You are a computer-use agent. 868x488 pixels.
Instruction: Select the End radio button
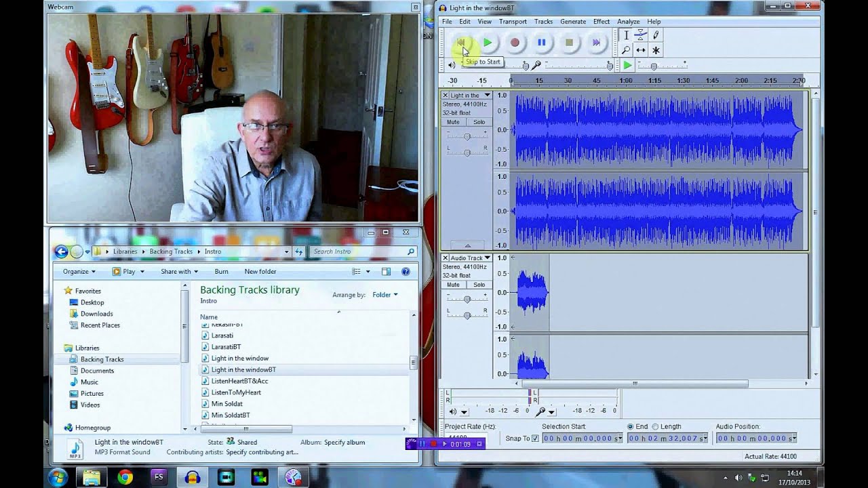[x=631, y=426]
